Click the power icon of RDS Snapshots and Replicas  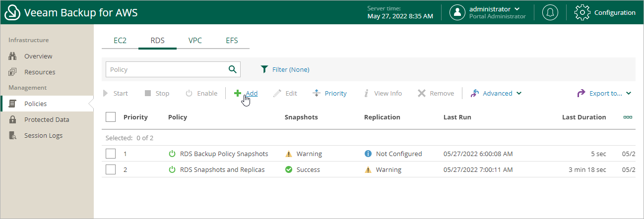tap(172, 169)
